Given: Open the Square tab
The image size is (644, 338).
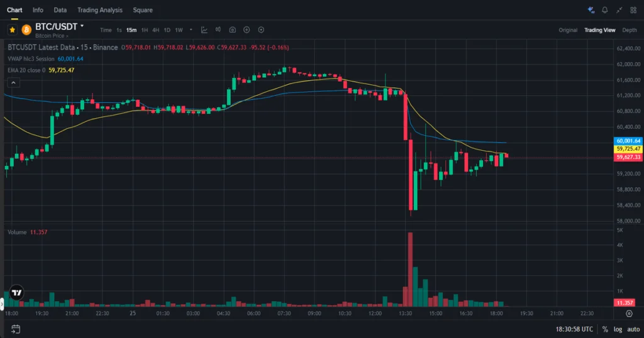Looking at the screenshot, I should coord(143,10).
